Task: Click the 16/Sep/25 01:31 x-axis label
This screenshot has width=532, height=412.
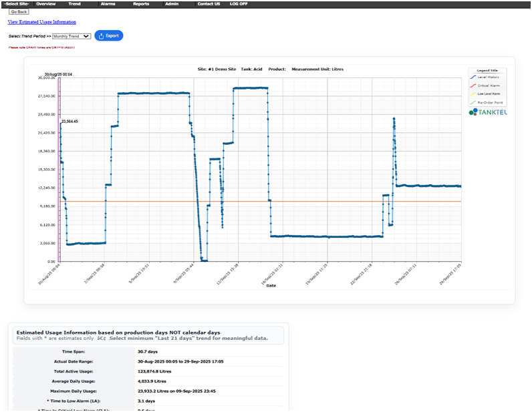Action: 272,274
